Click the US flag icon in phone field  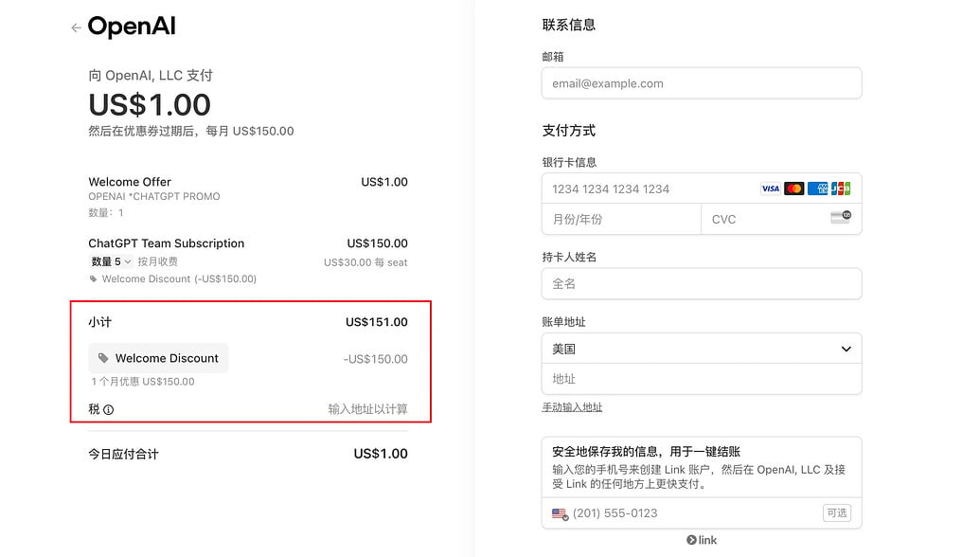pyautogui.click(x=560, y=513)
